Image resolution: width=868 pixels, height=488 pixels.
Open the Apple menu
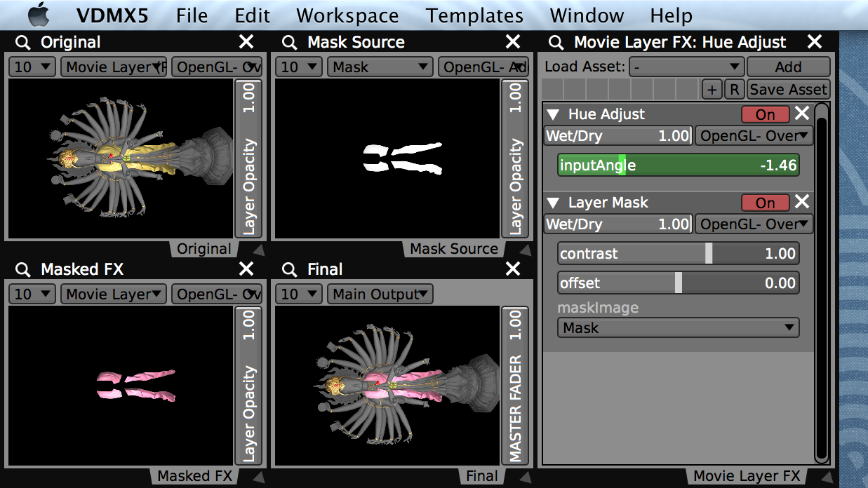[39, 15]
